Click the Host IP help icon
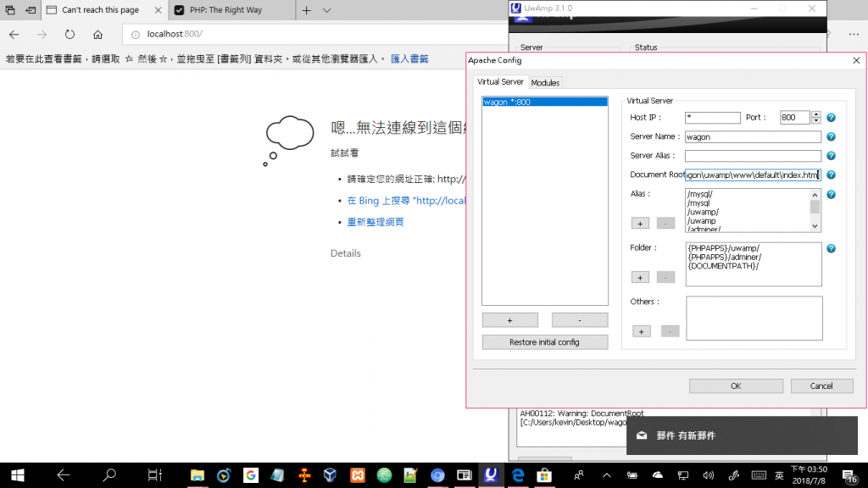868x488 pixels. [x=831, y=117]
